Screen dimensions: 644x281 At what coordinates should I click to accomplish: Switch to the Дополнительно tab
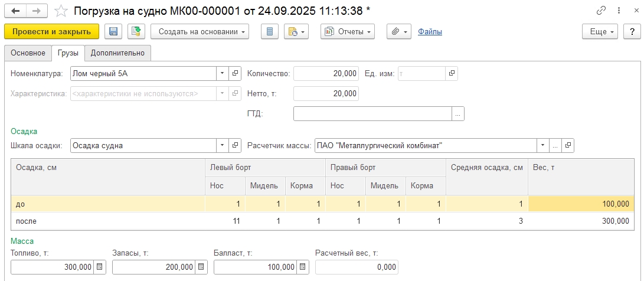tap(117, 53)
